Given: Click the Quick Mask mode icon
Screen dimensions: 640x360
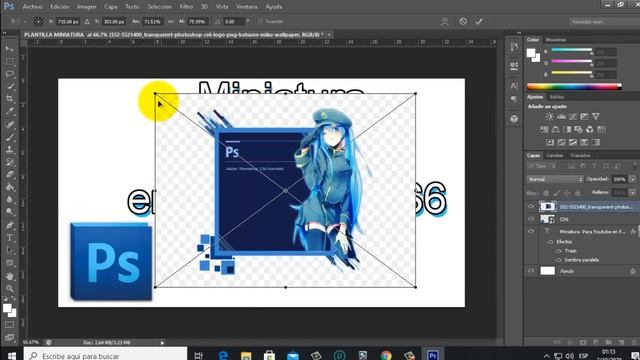Looking at the screenshot, I should tap(10, 325).
